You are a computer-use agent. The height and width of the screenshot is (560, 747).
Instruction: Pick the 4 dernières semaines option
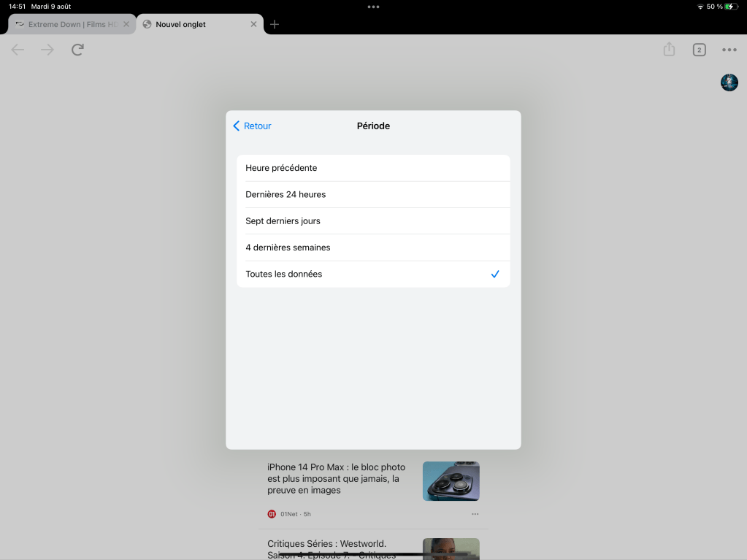[372, 248]
